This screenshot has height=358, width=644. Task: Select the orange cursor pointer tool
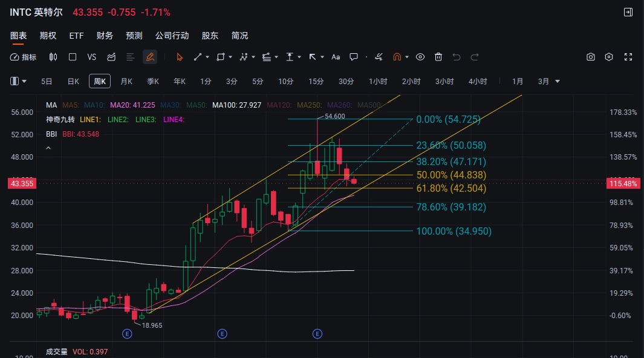pyautogui.click(x=179, y=57)
